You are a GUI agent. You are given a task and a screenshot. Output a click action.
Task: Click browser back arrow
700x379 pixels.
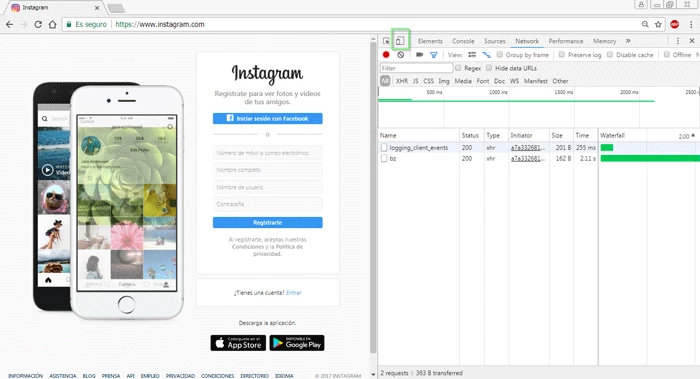pos(9,25)
